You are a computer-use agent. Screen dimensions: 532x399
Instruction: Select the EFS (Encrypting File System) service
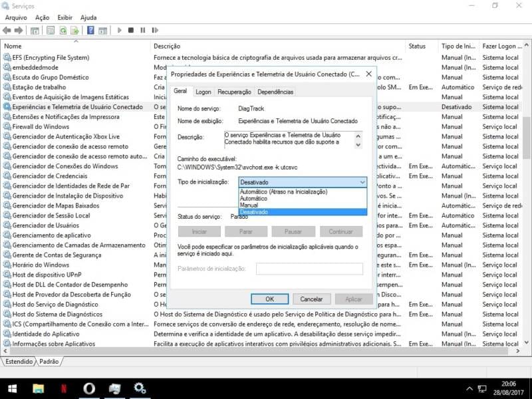tap(51, 58)
